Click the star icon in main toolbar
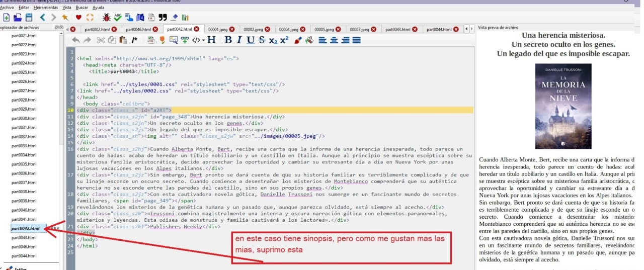This screenshot has height=270, width=644. 65,18
